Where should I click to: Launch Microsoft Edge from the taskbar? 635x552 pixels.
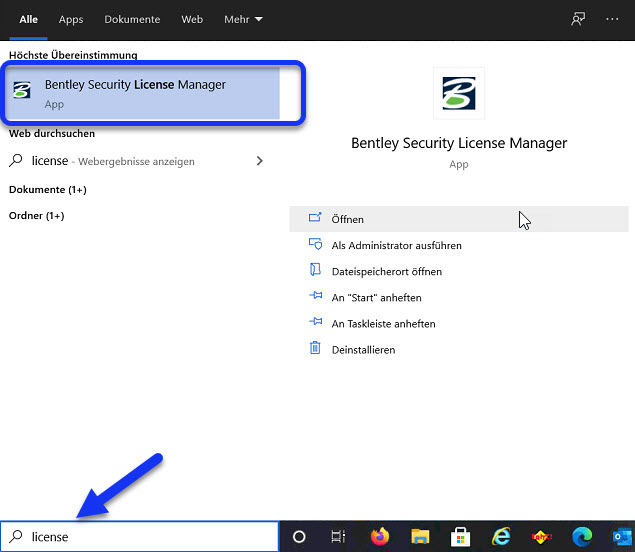pyautogui.click(x=584, y=537)
